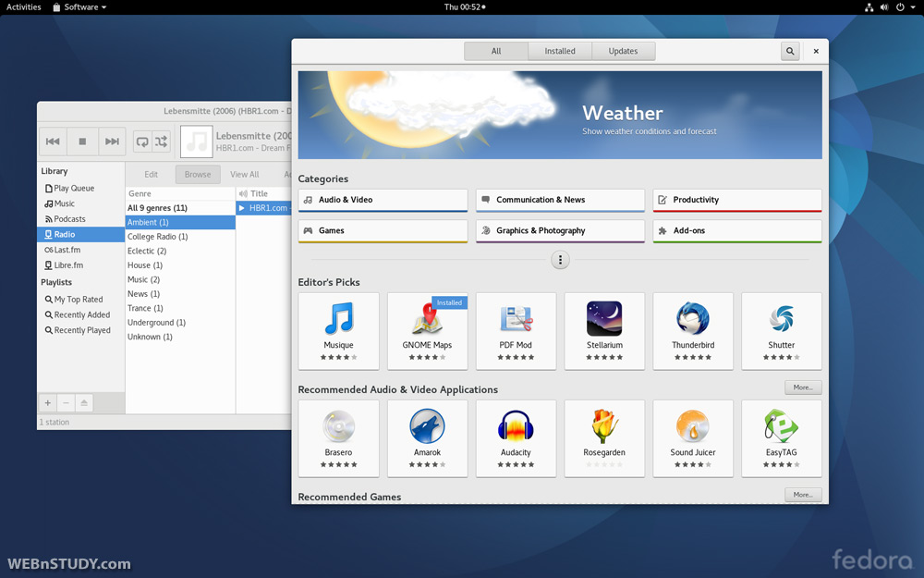Click the Genre column header
This screenshot has height=578, width=924.
(180, 193)
